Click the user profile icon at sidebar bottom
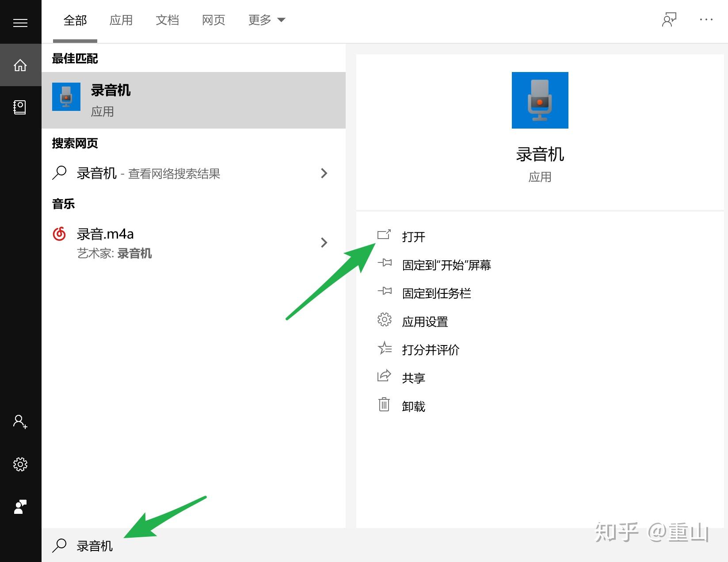 [20, 507]
